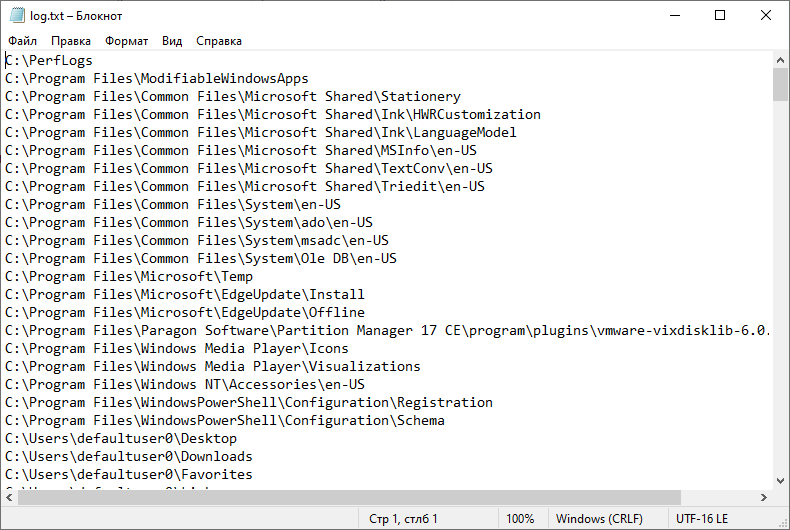Click the horizontal scrollbar left arrow
Screen dimensions: 790x530
coord(9,497)
